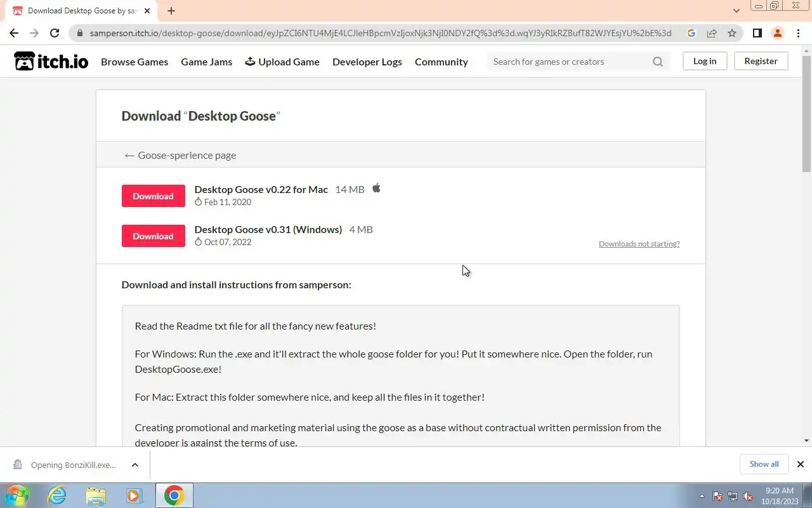Launch Internet Explorer from the taskbar
This screenshot has width=812, height=508.
coord(57,495)
